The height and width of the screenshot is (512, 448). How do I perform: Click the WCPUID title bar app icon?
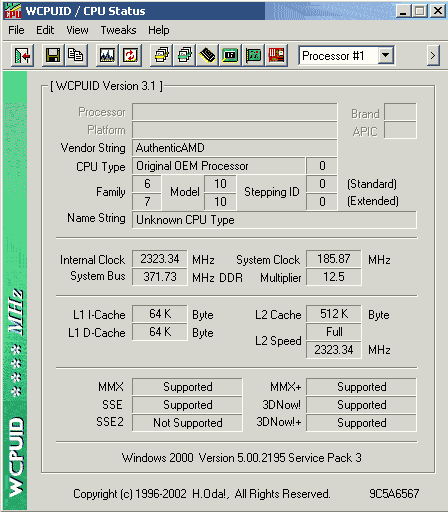(13, 11)
